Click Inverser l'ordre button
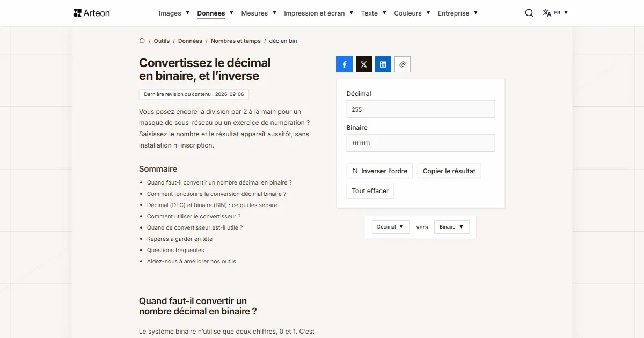644x338 pixels. [380, 171]
